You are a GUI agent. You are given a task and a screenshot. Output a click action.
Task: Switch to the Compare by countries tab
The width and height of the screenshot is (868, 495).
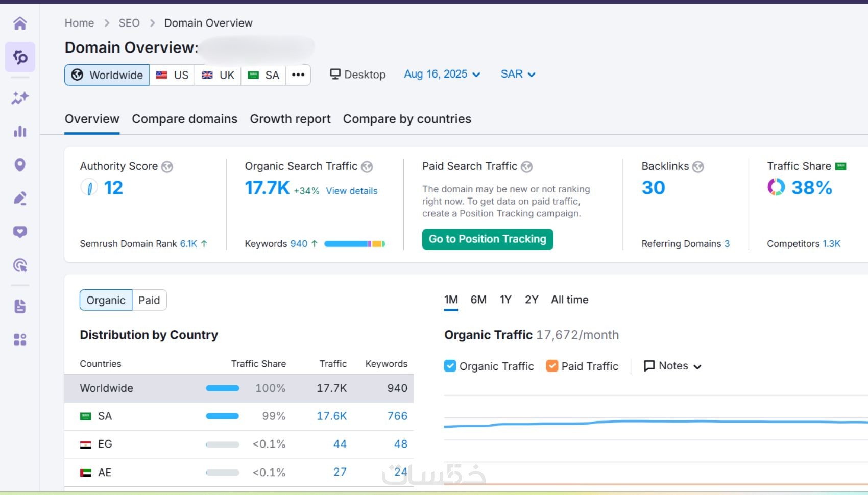coord(407,119)
